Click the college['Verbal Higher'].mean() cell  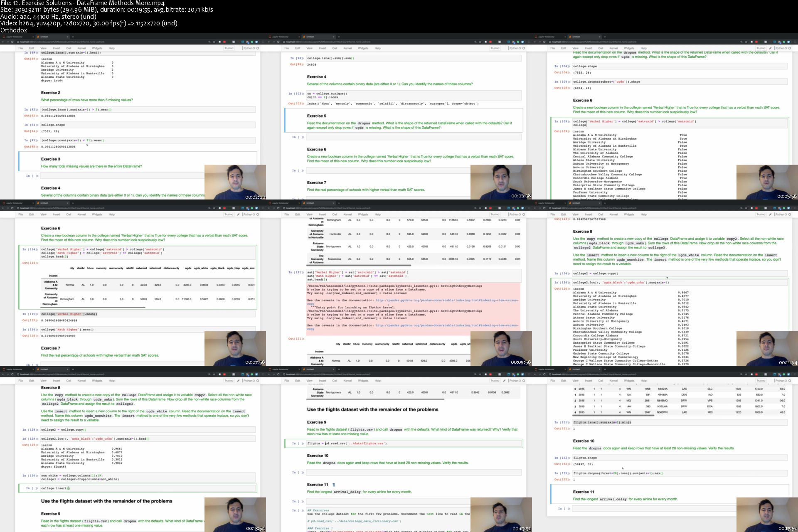(148, 314)
